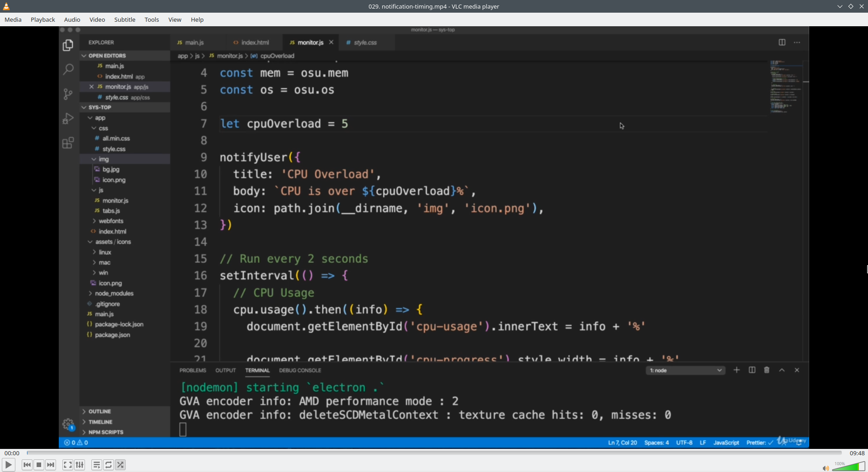Collapse the app folder
868x472 pixels.
click(100, 118)
